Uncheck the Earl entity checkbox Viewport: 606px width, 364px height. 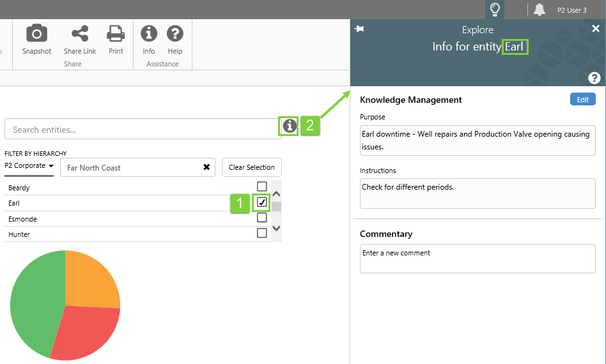261,202
